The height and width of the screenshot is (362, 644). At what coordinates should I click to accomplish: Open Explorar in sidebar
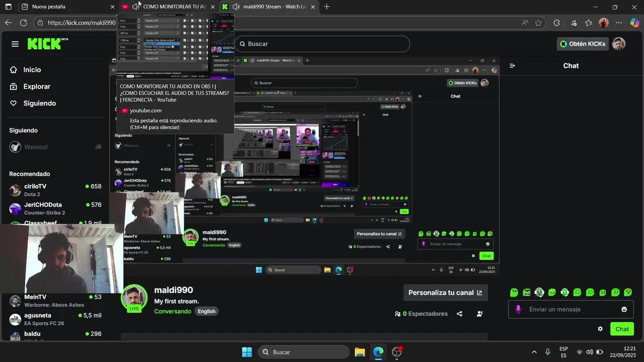(37, 86)
